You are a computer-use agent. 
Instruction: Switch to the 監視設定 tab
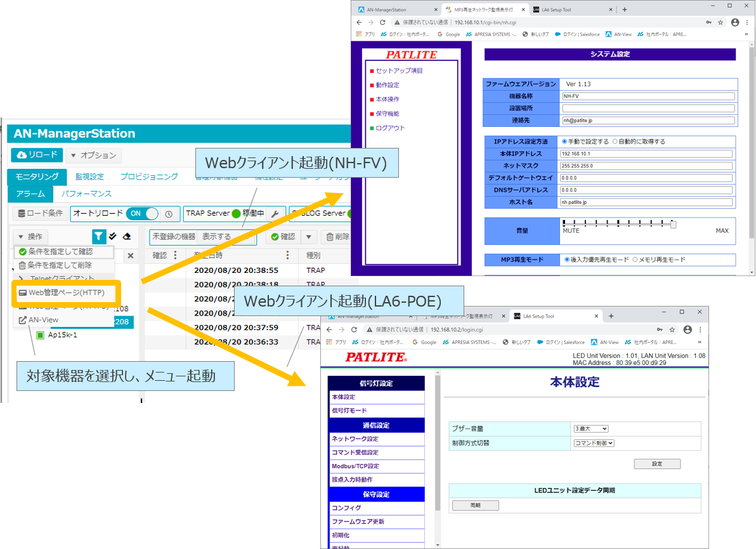point(89,176)
